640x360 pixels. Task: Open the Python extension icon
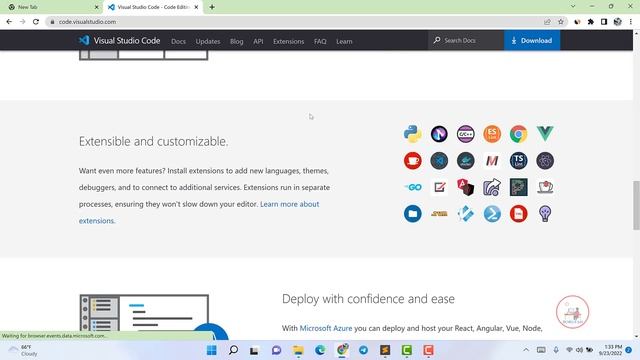tap(412, 134)
